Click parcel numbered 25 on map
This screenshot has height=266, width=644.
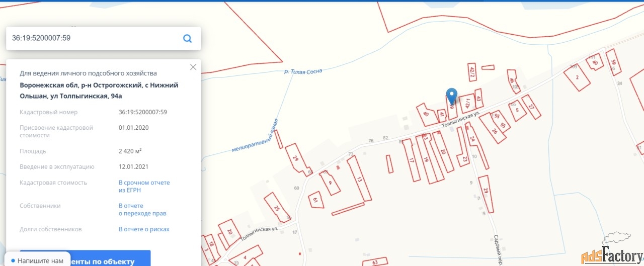[277, 208]
